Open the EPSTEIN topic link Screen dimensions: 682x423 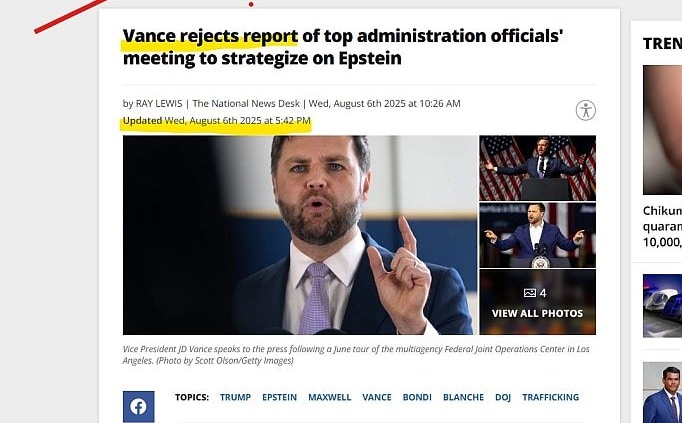point(279,397)
